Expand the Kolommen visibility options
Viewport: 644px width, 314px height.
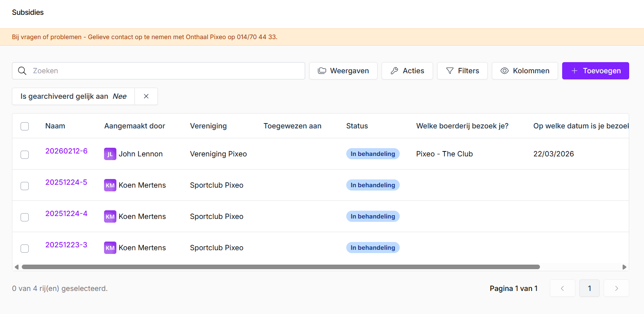tap(525, 71)
